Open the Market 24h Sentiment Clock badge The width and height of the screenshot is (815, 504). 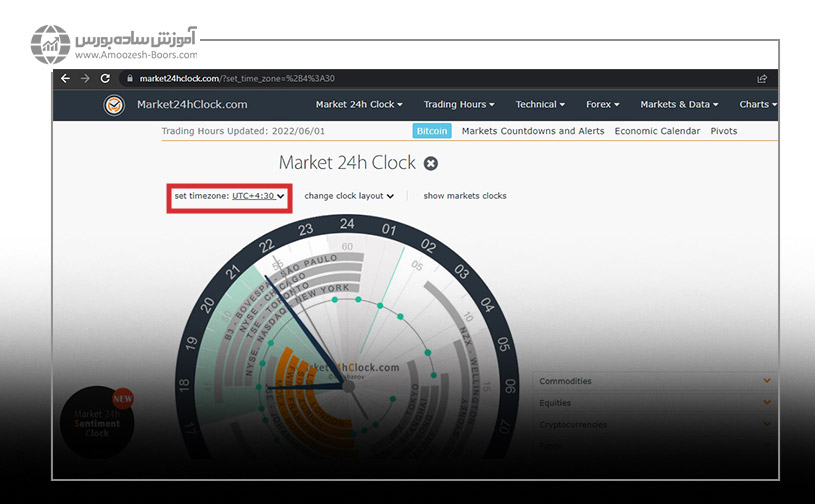[x=97, y=422]
